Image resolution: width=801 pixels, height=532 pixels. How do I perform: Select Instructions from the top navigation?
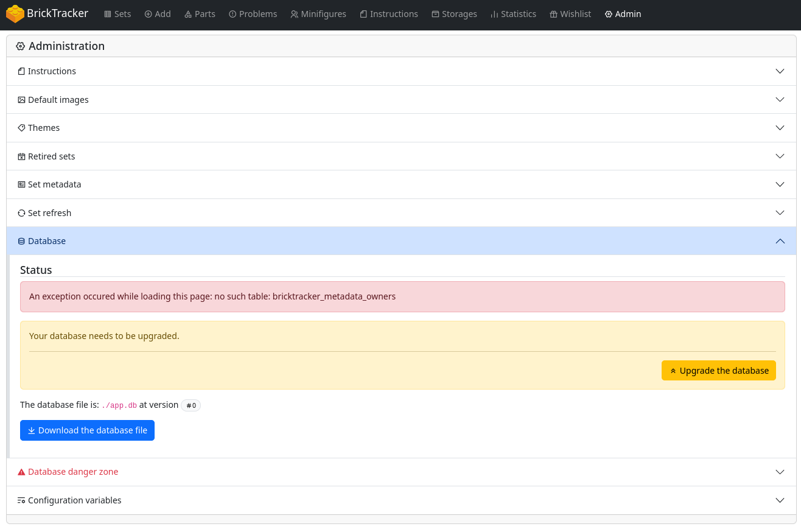point(389,14)
